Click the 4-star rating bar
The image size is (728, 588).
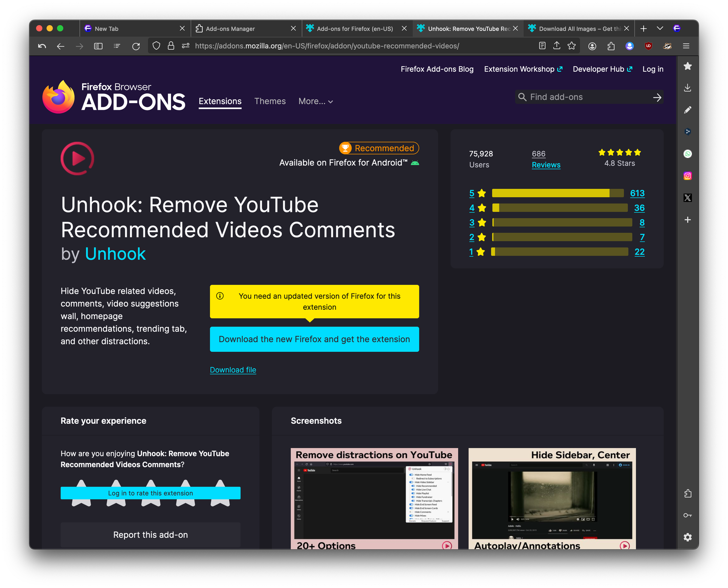[560, 208]
